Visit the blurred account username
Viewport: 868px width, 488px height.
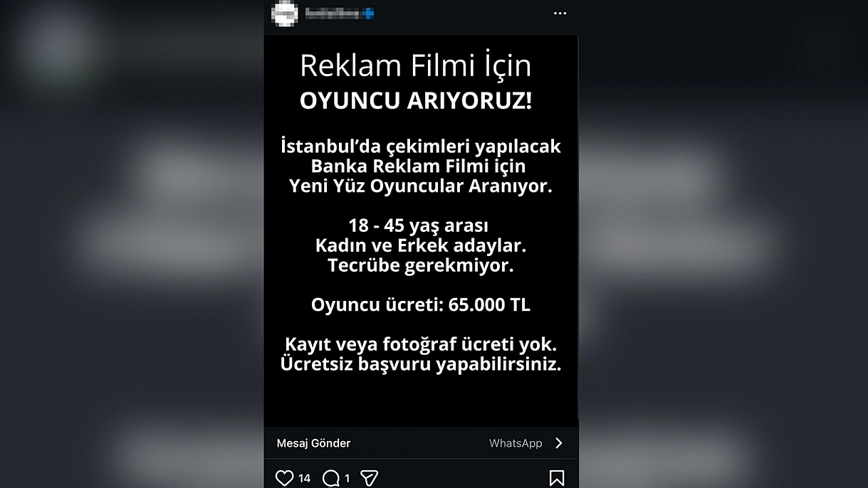[332, 13]
